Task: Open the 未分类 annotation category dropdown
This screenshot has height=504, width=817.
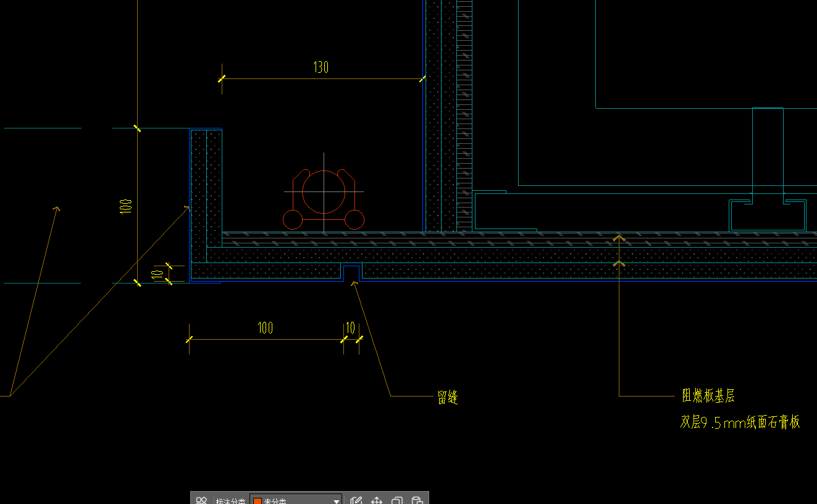Action: [296, 500]
